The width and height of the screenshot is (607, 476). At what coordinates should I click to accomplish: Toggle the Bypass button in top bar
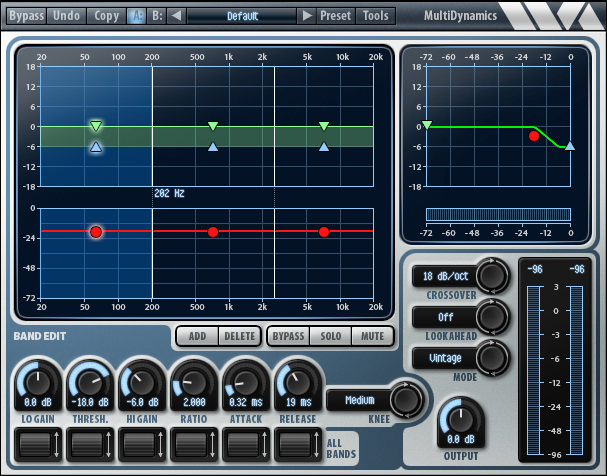(27, 16)
